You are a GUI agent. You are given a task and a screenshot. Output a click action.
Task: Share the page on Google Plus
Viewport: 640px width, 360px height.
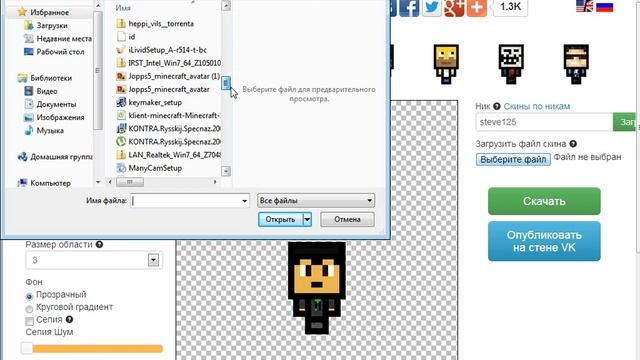click(x=454, y=7)
